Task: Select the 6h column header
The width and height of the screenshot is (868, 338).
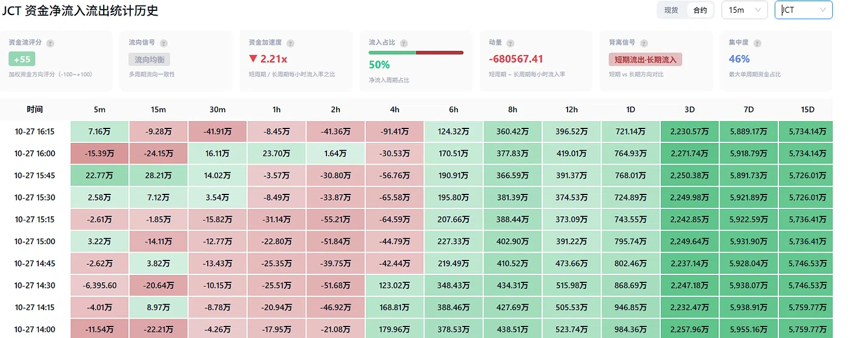Action: click(454, 110)
